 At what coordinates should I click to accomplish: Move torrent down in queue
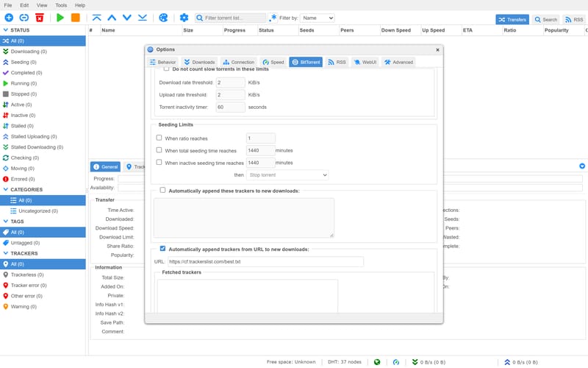click(x=127, y=18)
